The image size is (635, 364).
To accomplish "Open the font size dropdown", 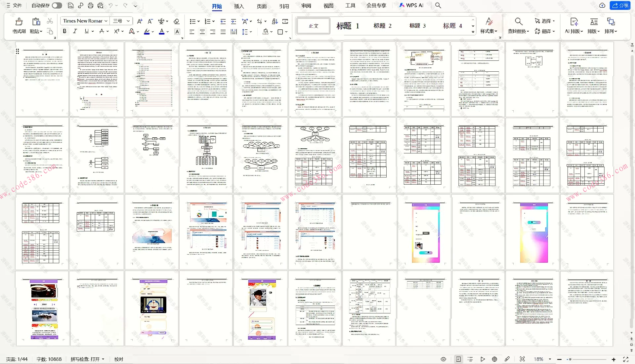I will (x=128, y=21).
